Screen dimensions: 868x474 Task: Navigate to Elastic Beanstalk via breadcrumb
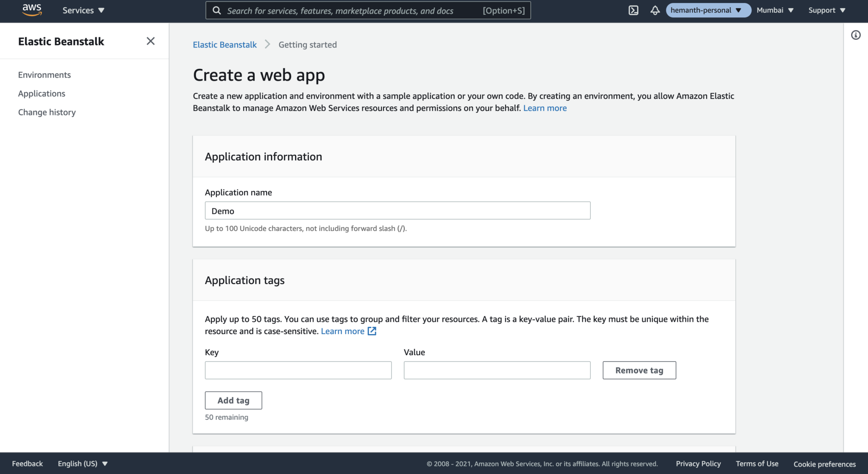224,45
